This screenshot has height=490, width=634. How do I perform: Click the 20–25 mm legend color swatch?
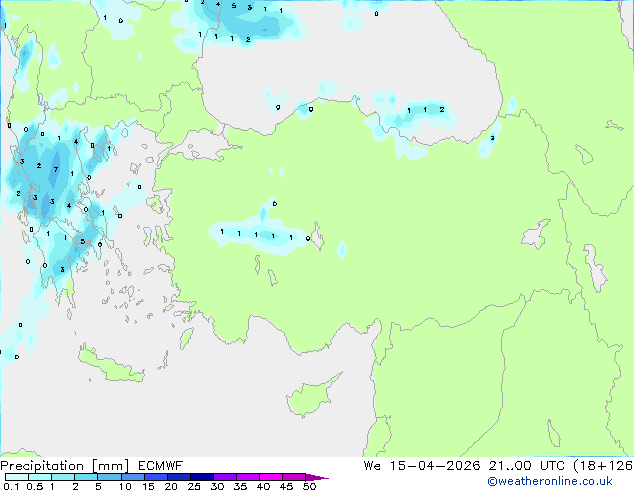click(x=179, y=477)
